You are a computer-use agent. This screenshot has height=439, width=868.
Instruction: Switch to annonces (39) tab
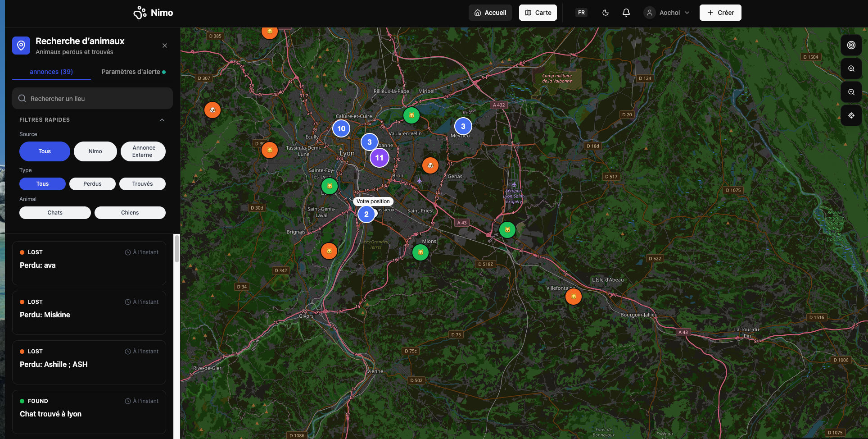point(51,72)
